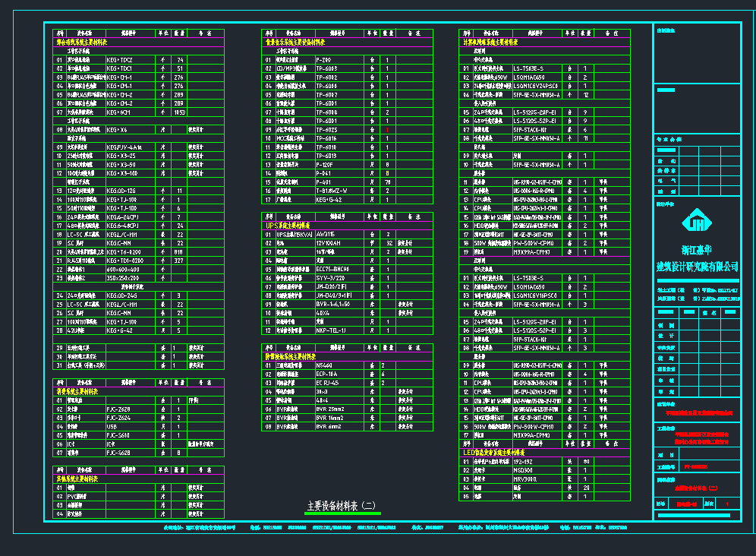The image size is (756, 556).
Task: Select the drawing title 主要设备材料表 (二)
Action: point(341,506)
